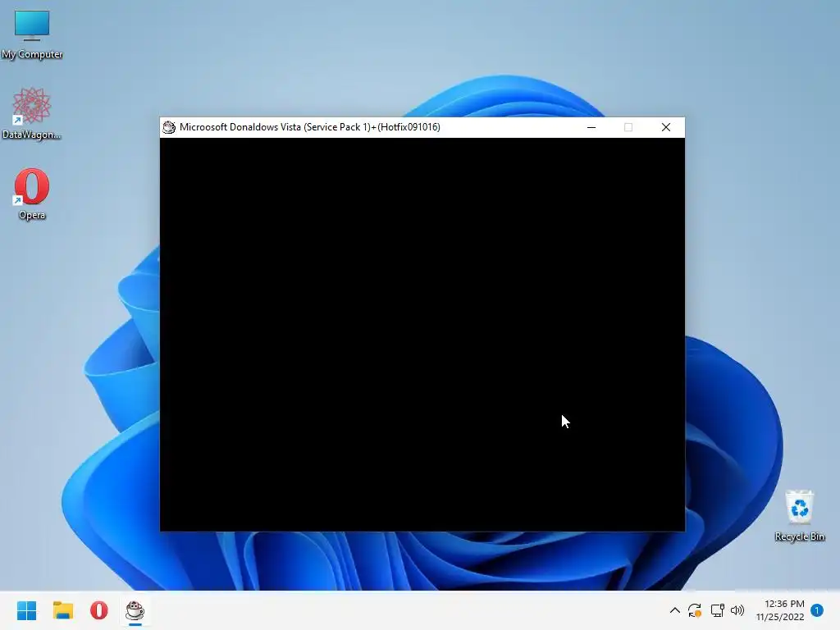Select the DataWagon desktop shortcut
Viewport: 840px width, 630px height.
coord(32,113)
